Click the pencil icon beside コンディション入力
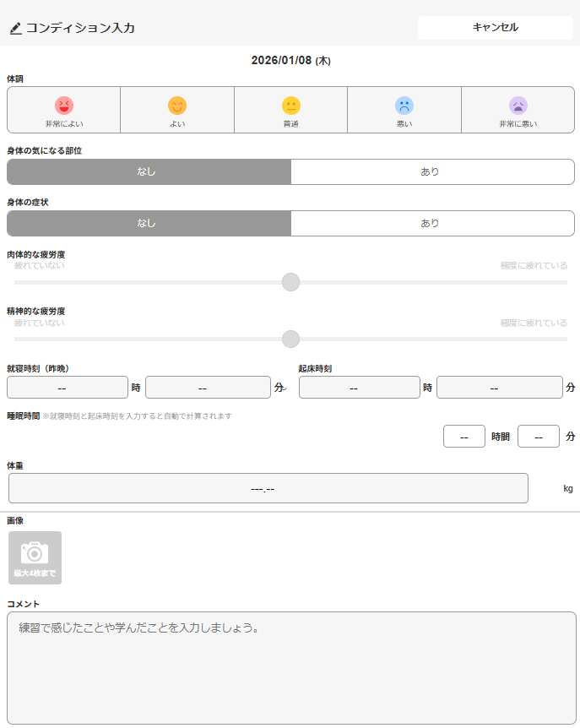 point(15,28)
